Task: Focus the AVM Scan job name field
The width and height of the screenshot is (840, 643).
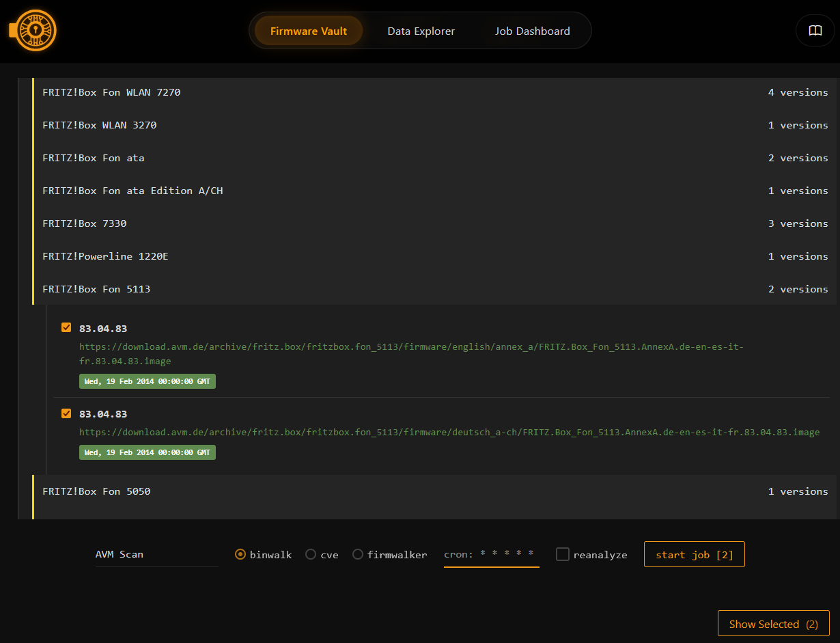Action: pyautogui.click(x=157, y=554)
